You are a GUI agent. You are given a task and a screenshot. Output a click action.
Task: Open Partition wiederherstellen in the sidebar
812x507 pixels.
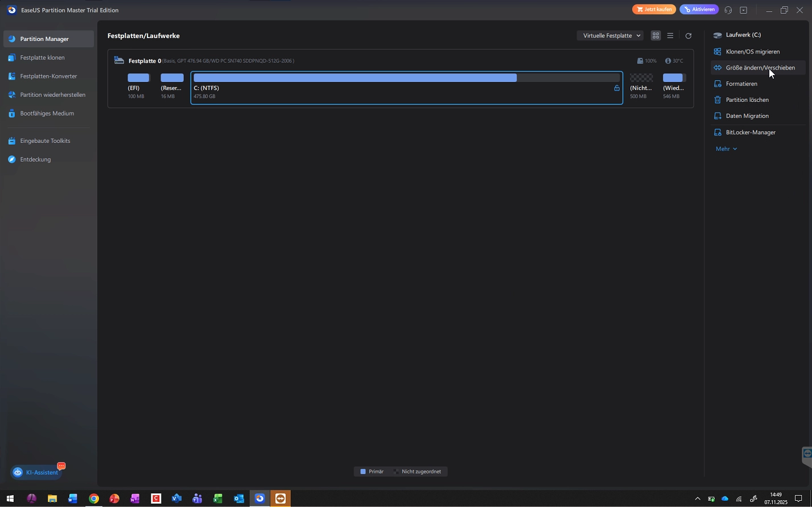52,95
